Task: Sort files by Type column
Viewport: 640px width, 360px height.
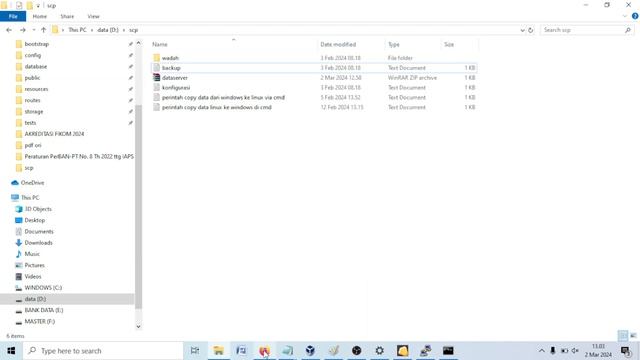Action: [x=393, y=44]
